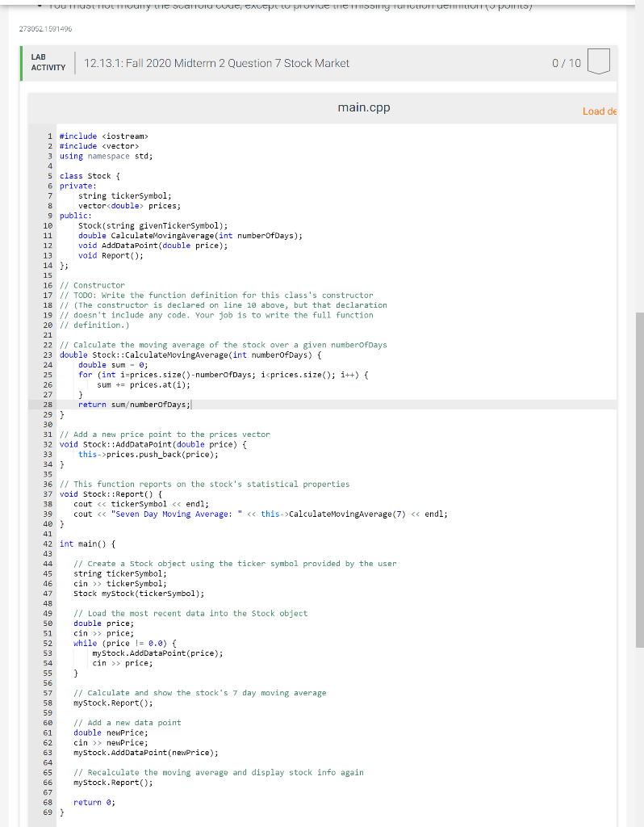Screen dimensions: 644x827
Task: Click the Load default template link
Action: pos(599,111)
